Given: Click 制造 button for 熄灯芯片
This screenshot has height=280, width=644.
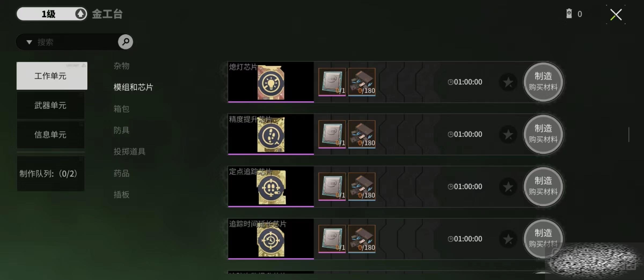Looking at the screenshot, I should [x=543, y=82].
